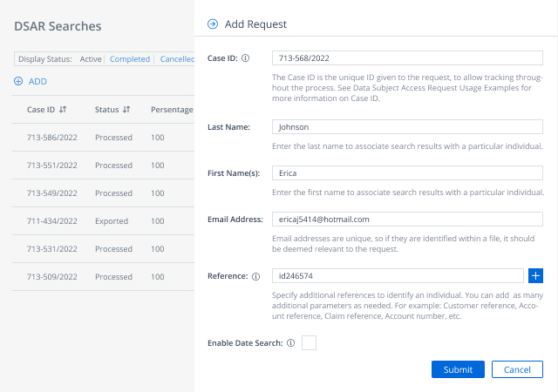The image size is (558, 392).
Task: Submit the add request form
Action: coord(458,370)
